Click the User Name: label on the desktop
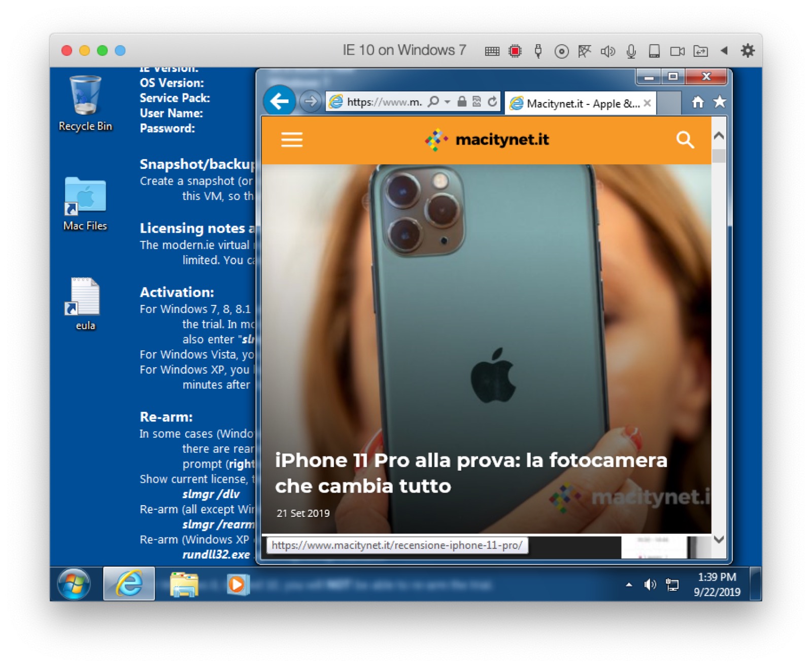The width and height of the screenshot is (812, 667). [171, 113]
